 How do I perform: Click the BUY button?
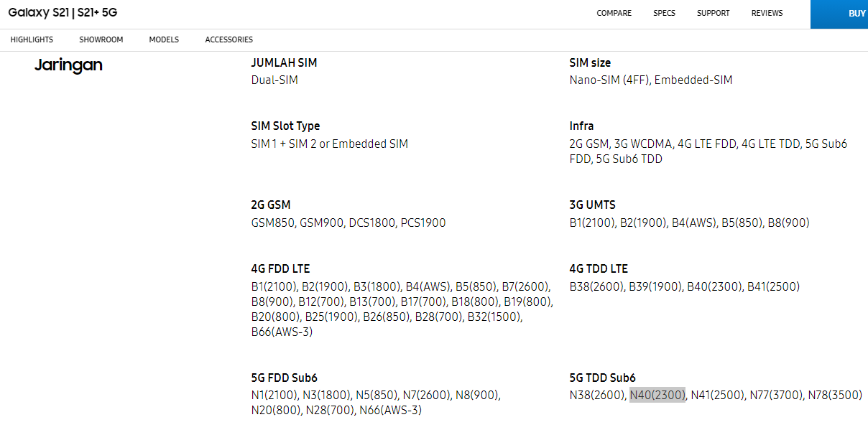855,14
